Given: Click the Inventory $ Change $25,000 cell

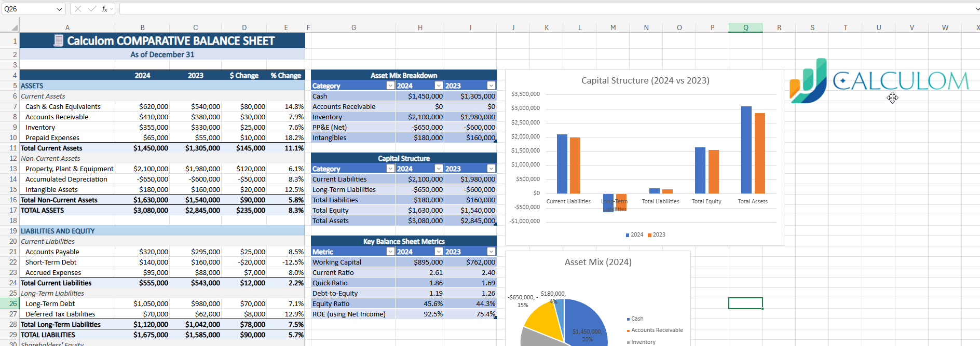Looking at the screenshot, I should [x=244, y=127].
